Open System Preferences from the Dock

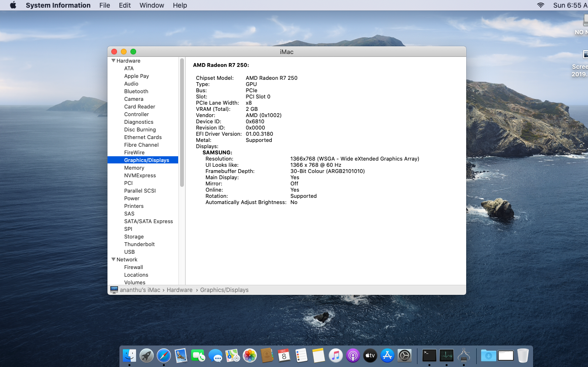click(x=405, y=355)
